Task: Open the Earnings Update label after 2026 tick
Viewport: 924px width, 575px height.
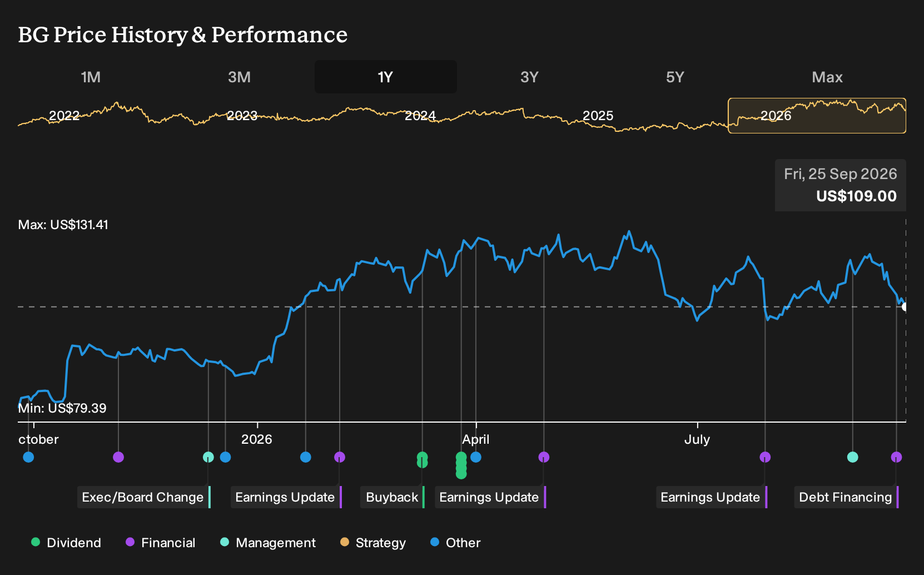Action: coord(286,497)
